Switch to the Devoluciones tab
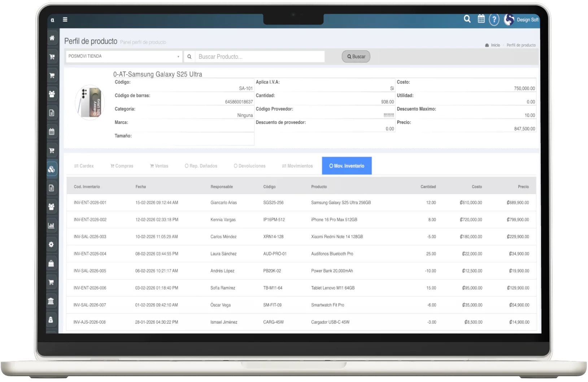This screenshot has height=382, width=588. click(x=249, y=166)
